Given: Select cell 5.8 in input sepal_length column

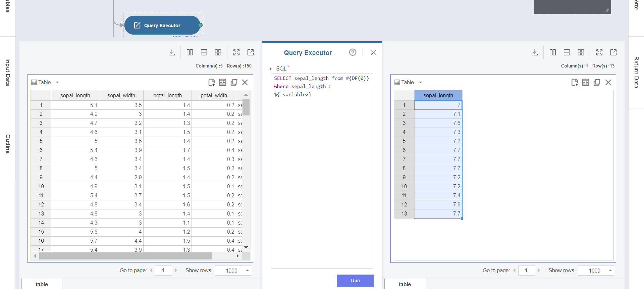Looking at the screenshot, I should coord(75,232).
